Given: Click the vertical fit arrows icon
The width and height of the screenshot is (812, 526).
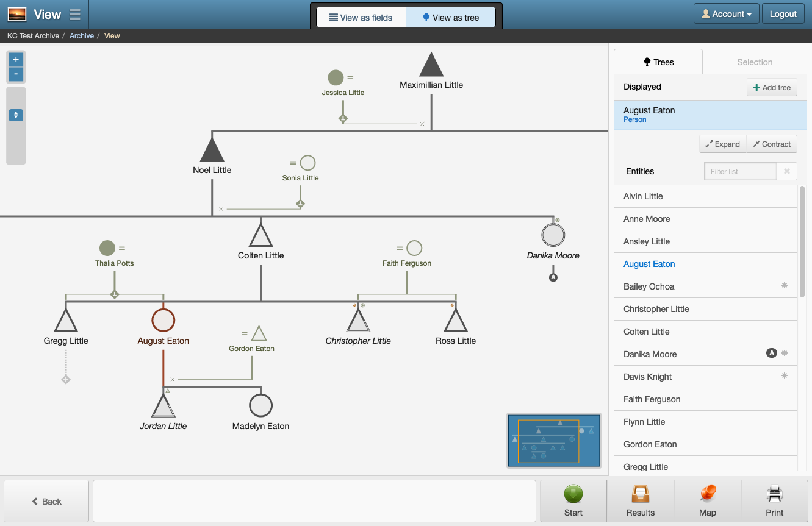Looking at the screenshot, I should (x=15, y=115).
